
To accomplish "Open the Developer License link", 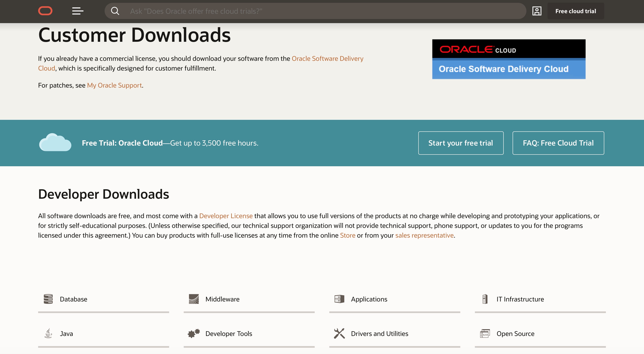I will (226, 216).
